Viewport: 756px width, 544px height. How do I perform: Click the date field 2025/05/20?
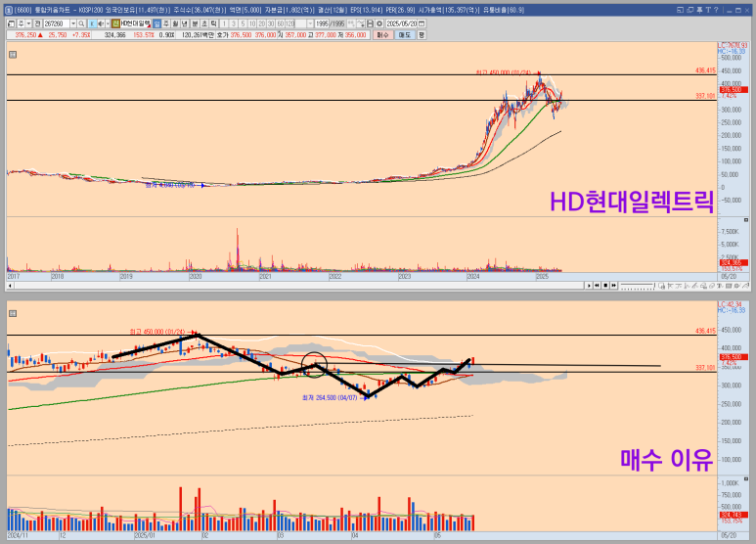click(x=402, y=23)
